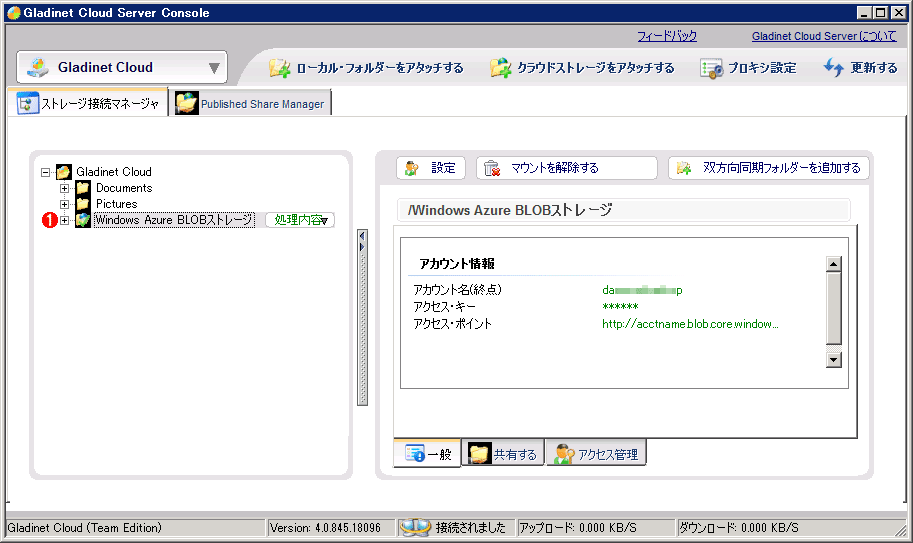The image size is (913, 543).
Task: Click the 設定 button
Action: click(431, 168)
